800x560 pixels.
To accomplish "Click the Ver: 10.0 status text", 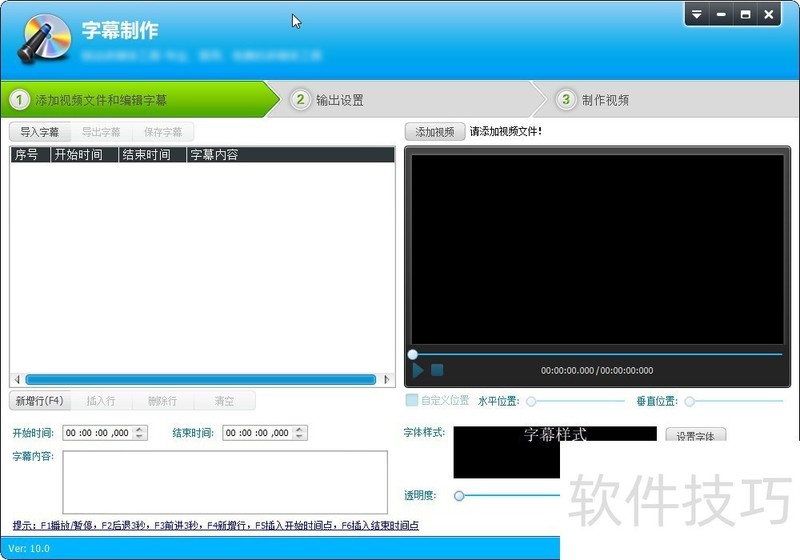I will tap(29, 549).
